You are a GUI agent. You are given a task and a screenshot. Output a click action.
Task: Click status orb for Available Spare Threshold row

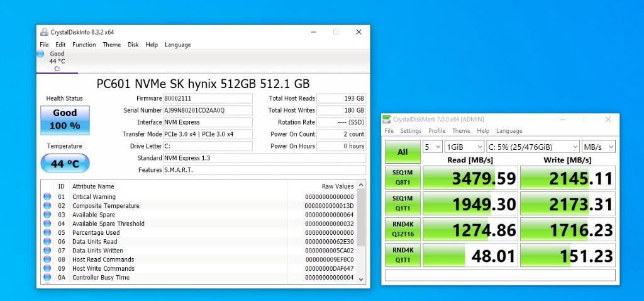(x=47, y=224)
